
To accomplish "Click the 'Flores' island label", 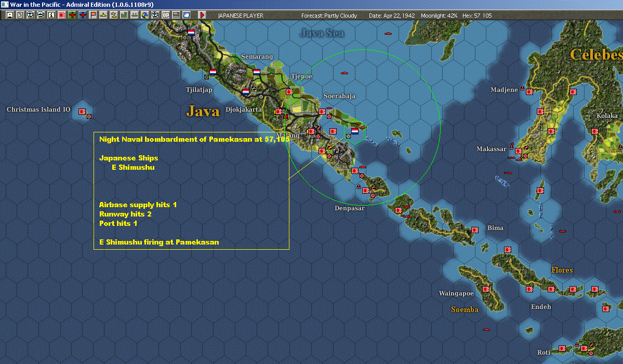I will coord(562,270).
